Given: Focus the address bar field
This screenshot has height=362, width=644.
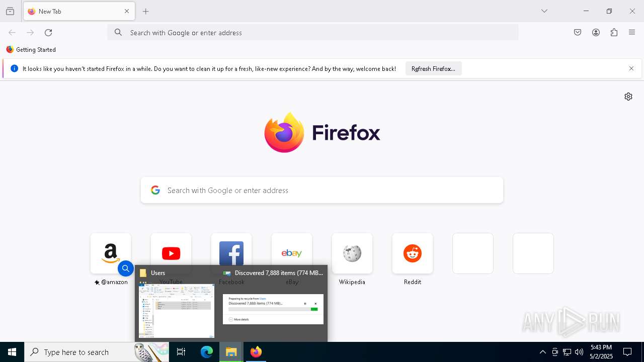Looking at the screenshot, I should (313, 33).
